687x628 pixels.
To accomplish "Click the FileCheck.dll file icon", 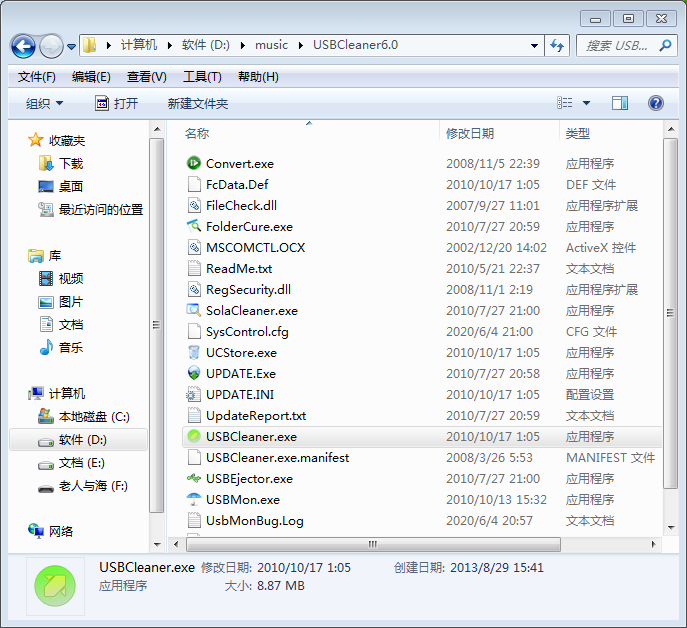I will click(x=194, y=206).
